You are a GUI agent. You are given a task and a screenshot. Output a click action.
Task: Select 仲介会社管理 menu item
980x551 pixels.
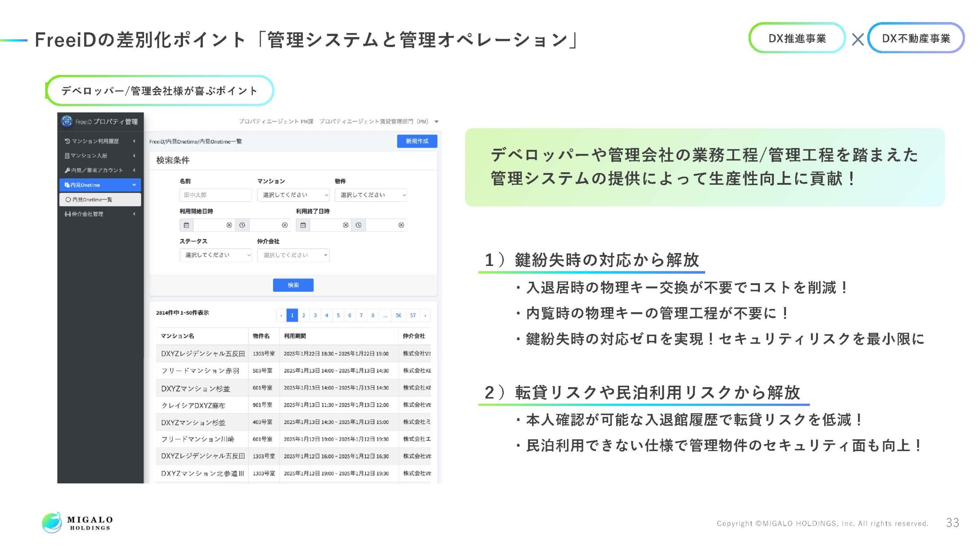tap(100, 214)
